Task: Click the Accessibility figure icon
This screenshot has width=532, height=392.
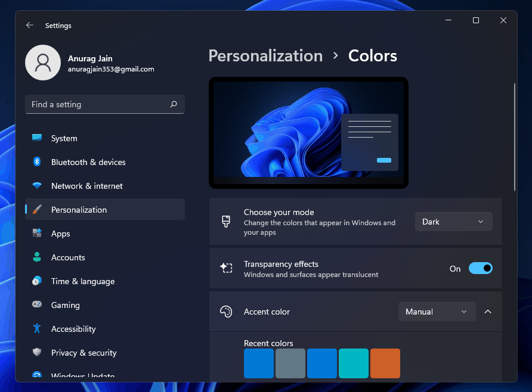Action: (x=37, y=328)
